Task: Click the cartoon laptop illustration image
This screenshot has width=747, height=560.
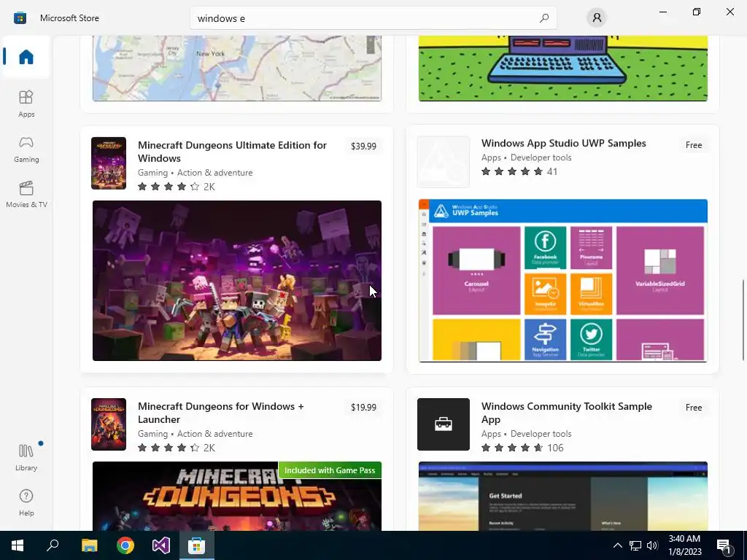Action: 563,68
